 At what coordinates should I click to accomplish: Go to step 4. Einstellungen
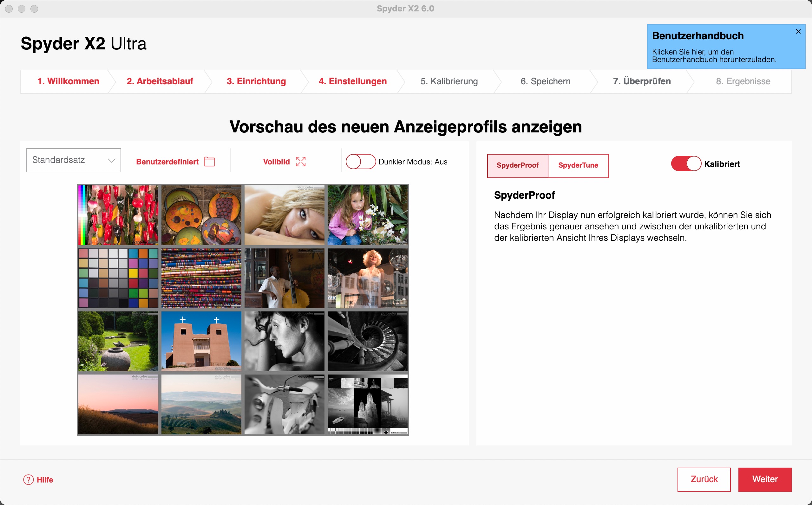click(353, 81)
